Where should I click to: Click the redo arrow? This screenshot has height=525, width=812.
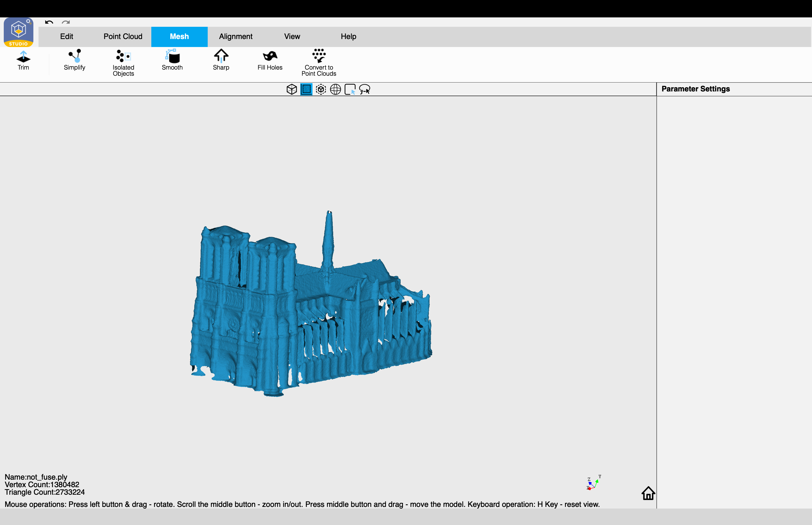[66, 23]
